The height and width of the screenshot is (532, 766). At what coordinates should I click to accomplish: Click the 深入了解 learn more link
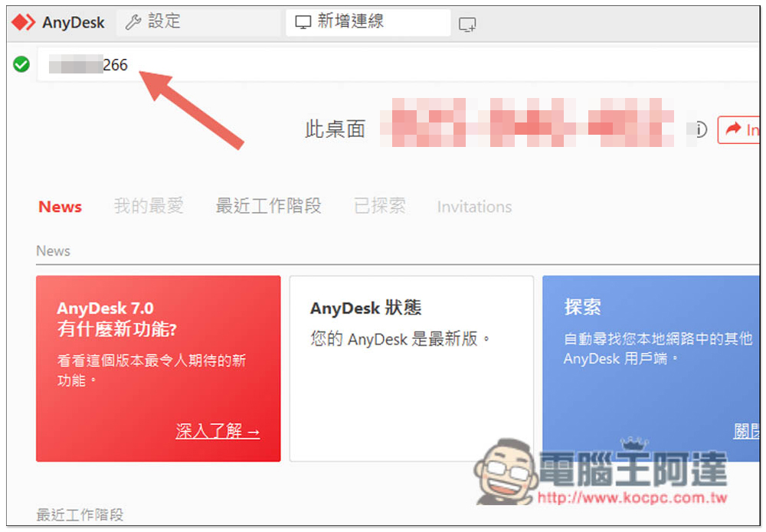pos(218,431)
